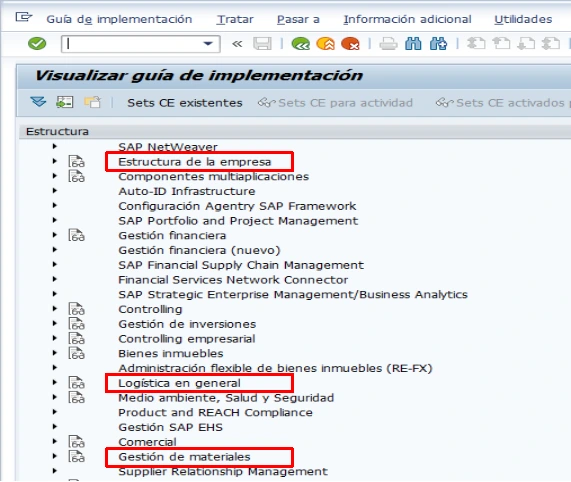Click the release notes folder icon
571x482 pixels.
92,102
